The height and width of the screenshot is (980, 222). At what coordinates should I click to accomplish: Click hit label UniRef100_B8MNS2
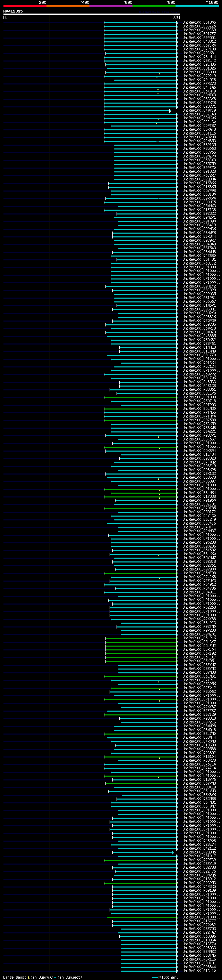(x=199, y=952)
